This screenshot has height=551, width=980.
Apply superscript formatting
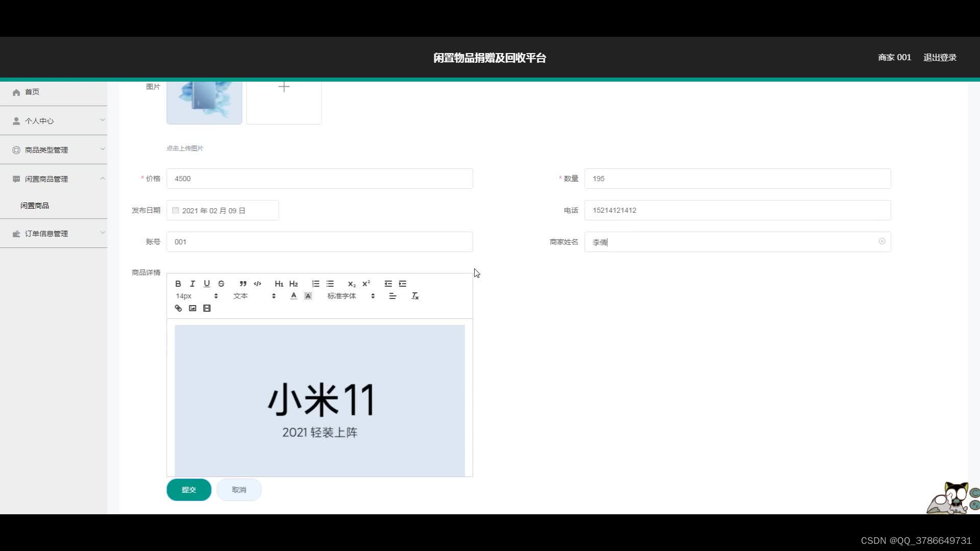click(x=366, y=284)
